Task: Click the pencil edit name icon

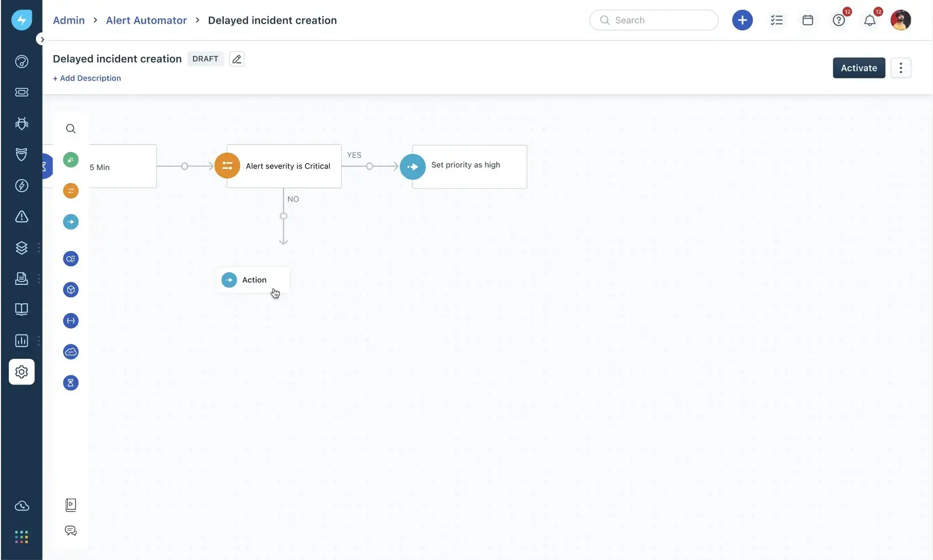Action: click(237, 59)
